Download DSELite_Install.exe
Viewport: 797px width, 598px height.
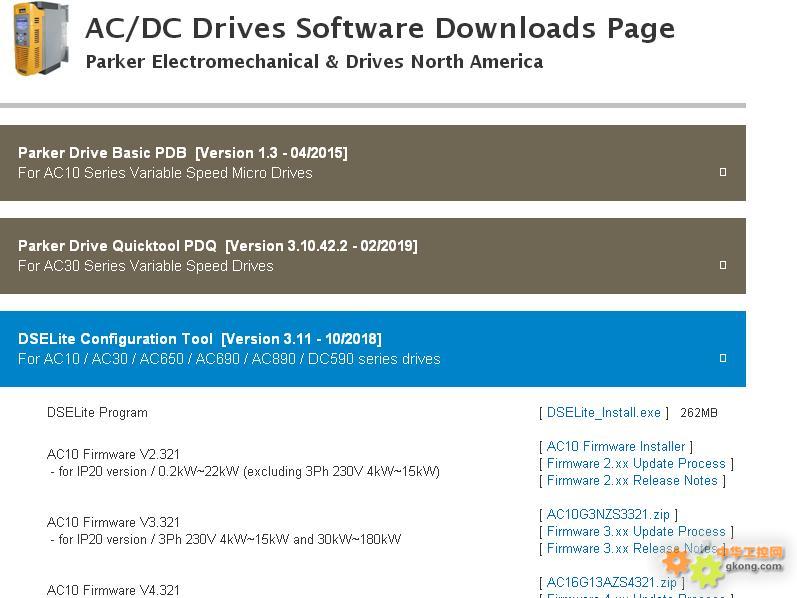[603, 412]
